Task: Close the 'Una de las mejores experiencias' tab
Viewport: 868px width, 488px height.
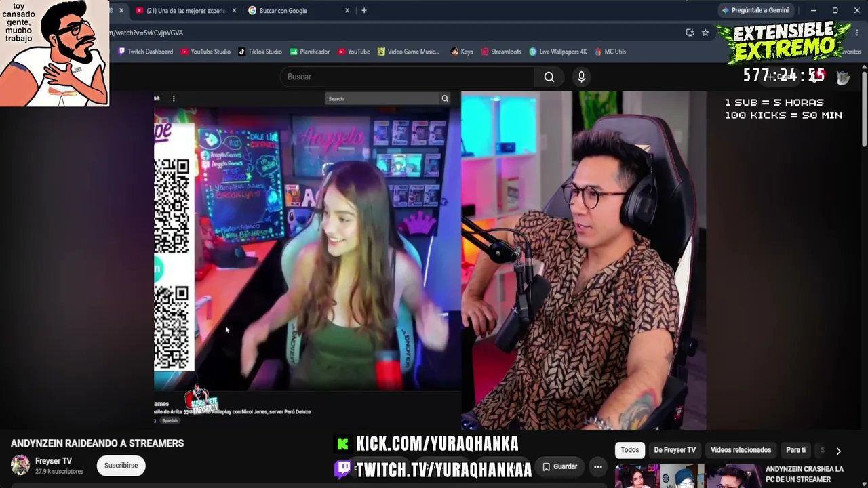Action: coord(235,10)
